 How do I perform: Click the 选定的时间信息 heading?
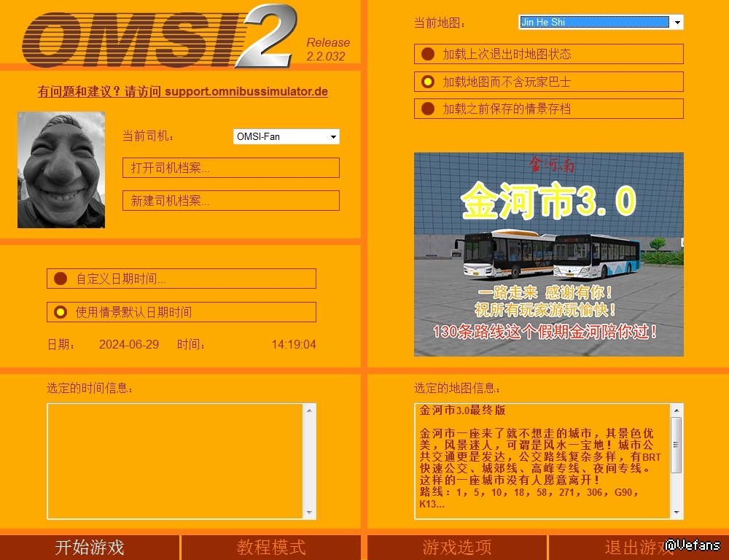pos(90,388)
